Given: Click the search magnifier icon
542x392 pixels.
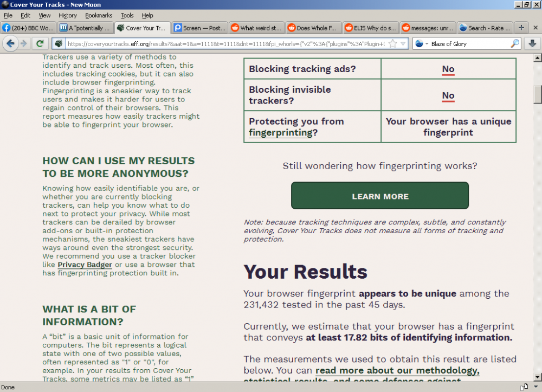Looking at the screenshot, I should (514, 43).
